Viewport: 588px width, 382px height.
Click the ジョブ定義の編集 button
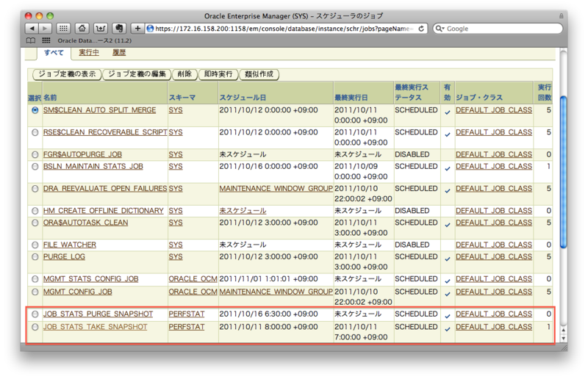click(x=137, y=74)
